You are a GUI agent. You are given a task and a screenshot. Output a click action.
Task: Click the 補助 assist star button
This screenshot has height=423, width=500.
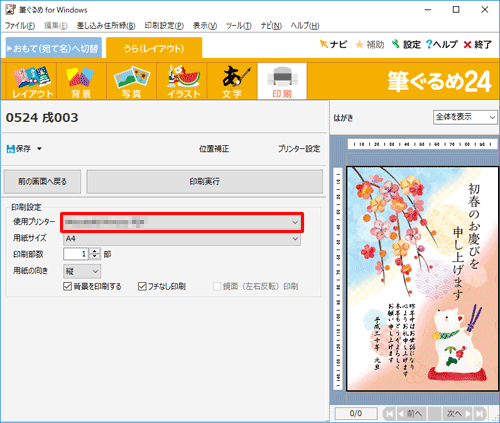point(370,44)
